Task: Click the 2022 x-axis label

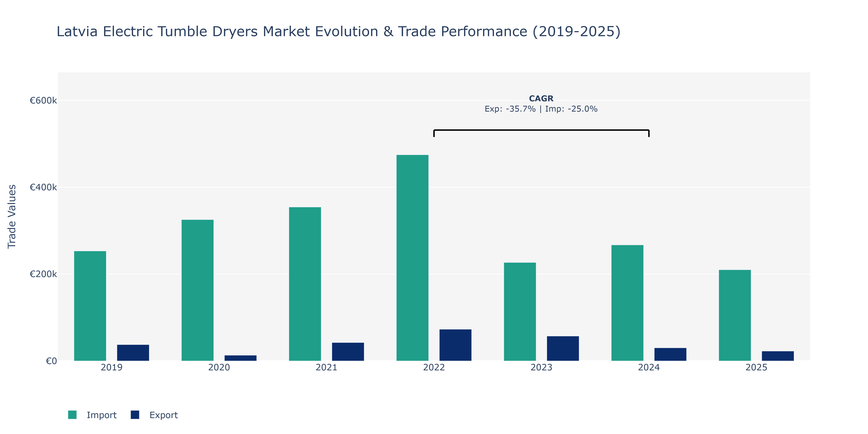Action: [434, 367]
